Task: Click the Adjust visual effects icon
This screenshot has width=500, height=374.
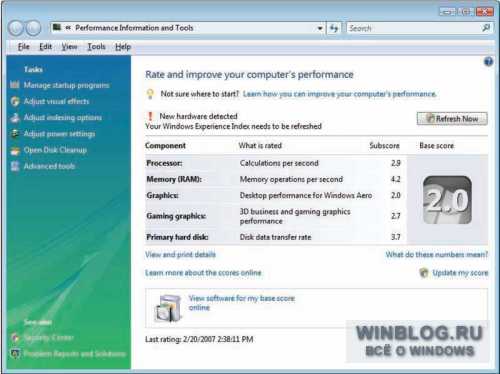Action: pos(15,101)
